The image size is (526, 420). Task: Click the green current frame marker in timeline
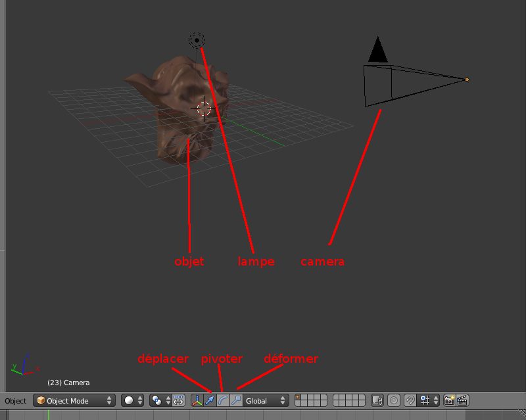pyautogui.click(x=49, y=415)
